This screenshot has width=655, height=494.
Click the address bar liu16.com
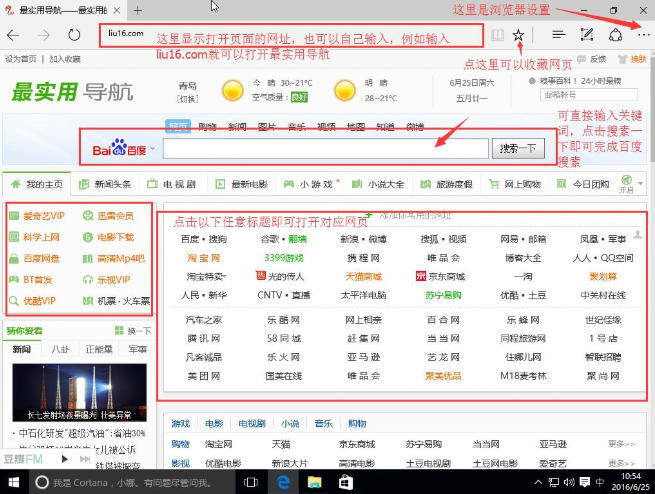pyautogui.click(x=291, y=35)
